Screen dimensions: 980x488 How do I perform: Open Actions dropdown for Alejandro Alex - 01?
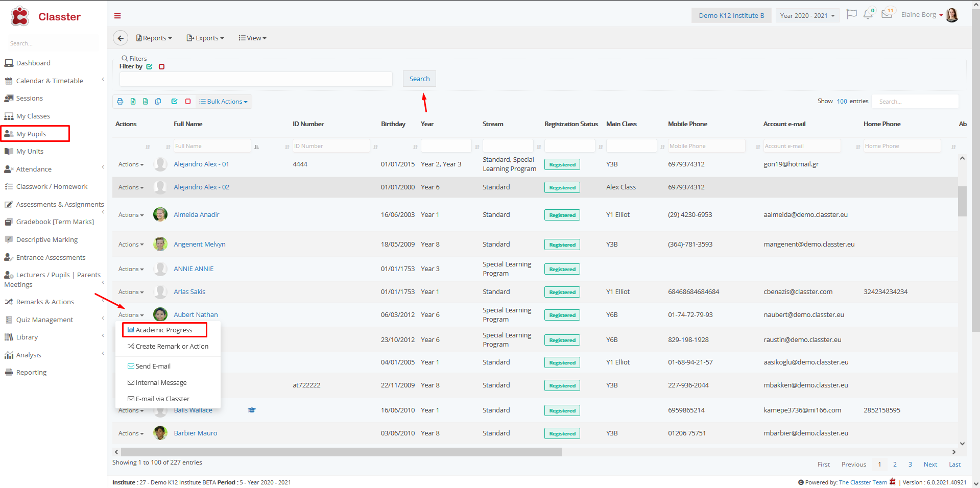click(131, 164)
